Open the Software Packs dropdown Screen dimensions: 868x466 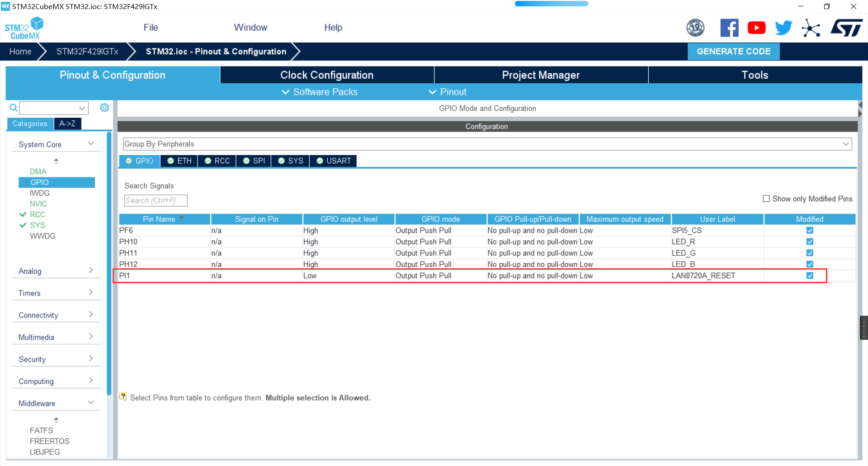319,92
